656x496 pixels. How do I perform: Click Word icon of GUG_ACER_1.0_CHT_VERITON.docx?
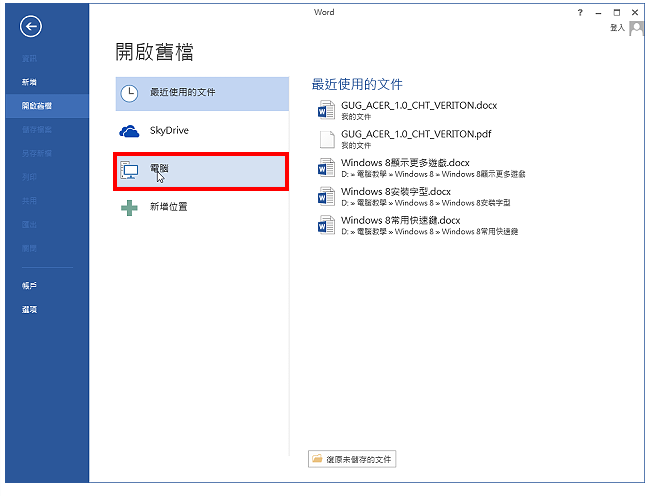pyautogui.click(x=326, y=110)
